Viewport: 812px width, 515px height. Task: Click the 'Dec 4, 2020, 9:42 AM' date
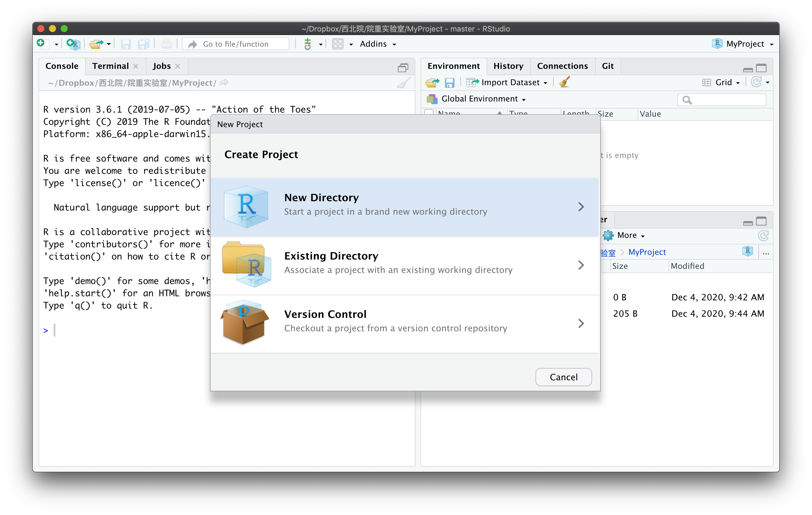point(717,297)
